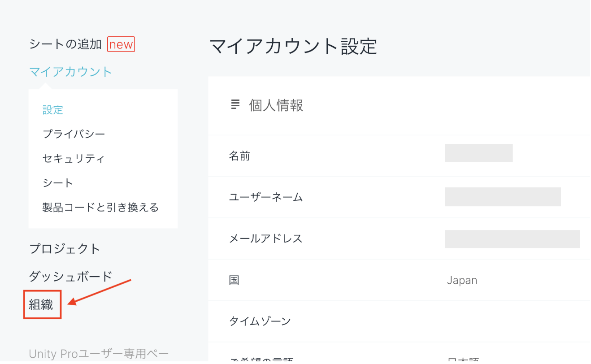Go to the プライバシー page
Viewport: 591px width, 364px height.
(74, 134)
